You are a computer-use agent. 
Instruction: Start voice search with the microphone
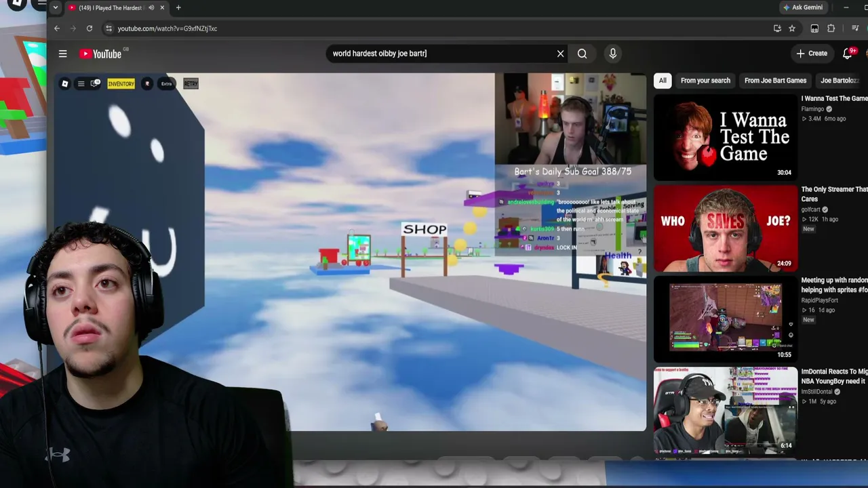point(612,54)
